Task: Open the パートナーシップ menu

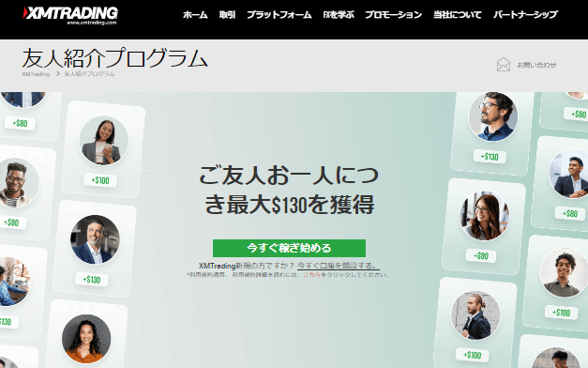Action: point(525,15)
